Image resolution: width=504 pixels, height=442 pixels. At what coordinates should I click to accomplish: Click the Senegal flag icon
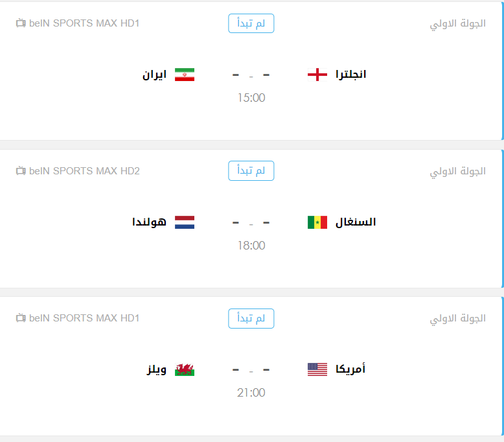tap(317, 222)
